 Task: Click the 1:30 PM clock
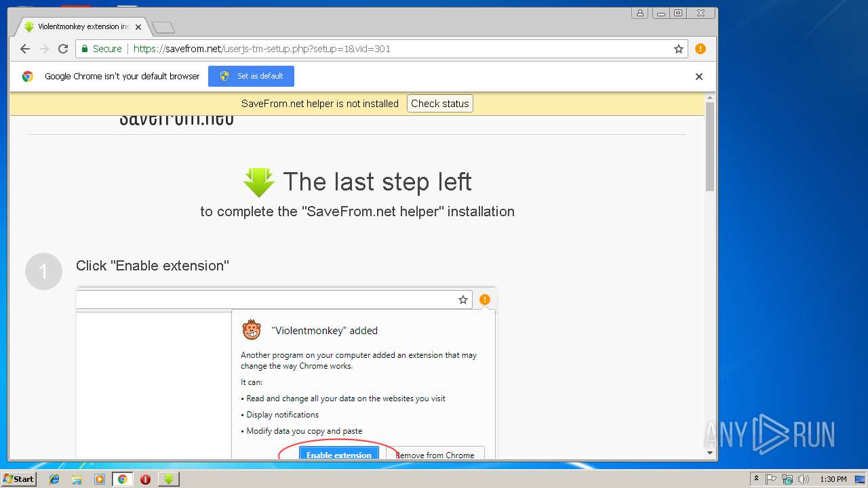coord(833,479)
